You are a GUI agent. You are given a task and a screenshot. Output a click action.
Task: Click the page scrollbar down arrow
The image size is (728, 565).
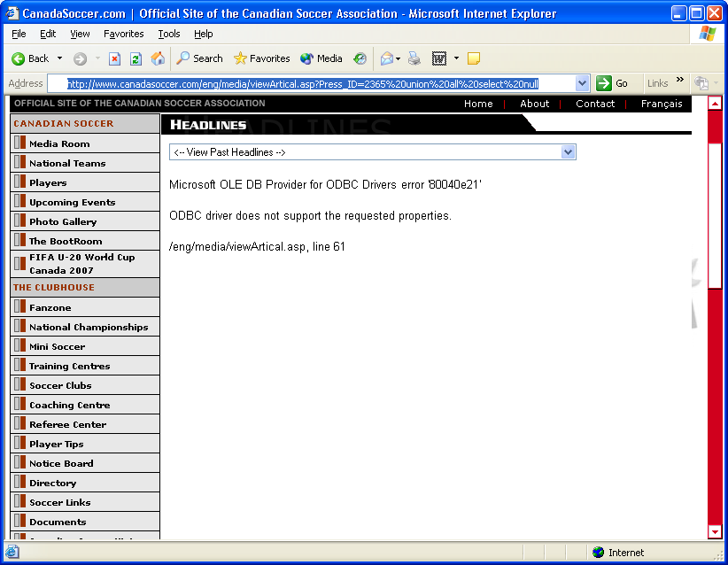point(715,531)
